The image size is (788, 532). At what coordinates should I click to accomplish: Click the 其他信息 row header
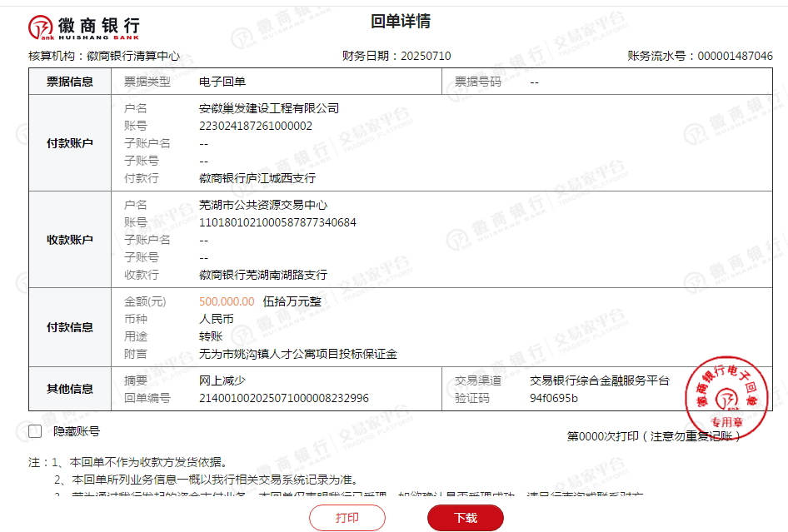point(70,389)
